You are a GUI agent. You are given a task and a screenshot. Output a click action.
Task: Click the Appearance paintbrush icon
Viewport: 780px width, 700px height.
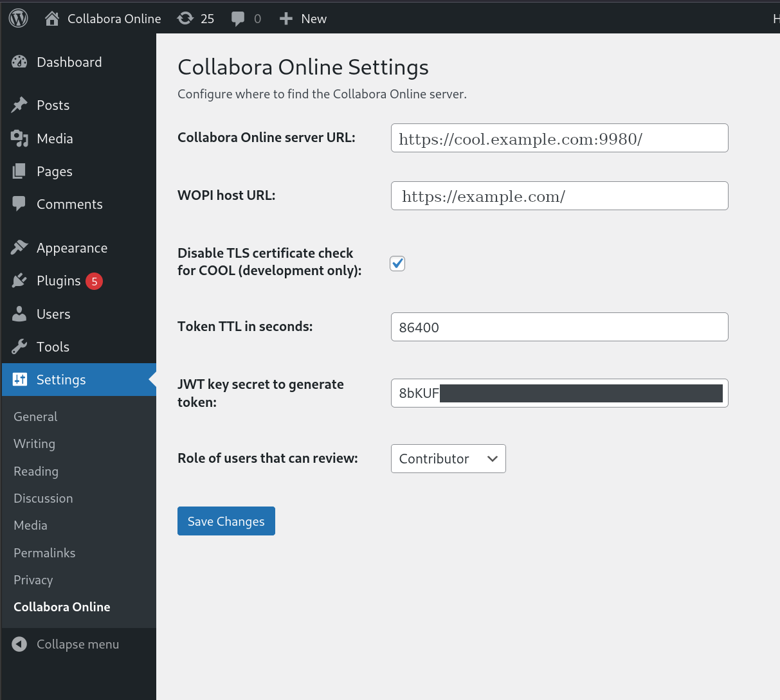[19, 248]
